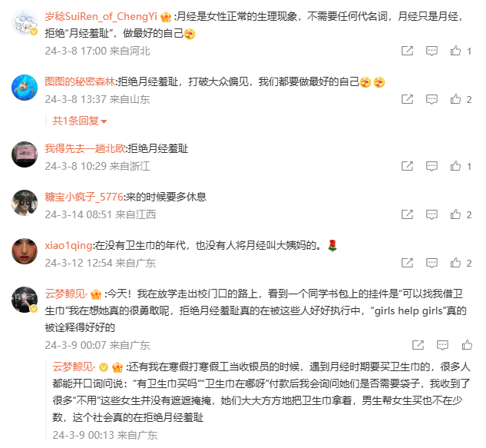Forward xiao1qing's comment about 卫生巾
486x448 pixels.
point(407,263)
